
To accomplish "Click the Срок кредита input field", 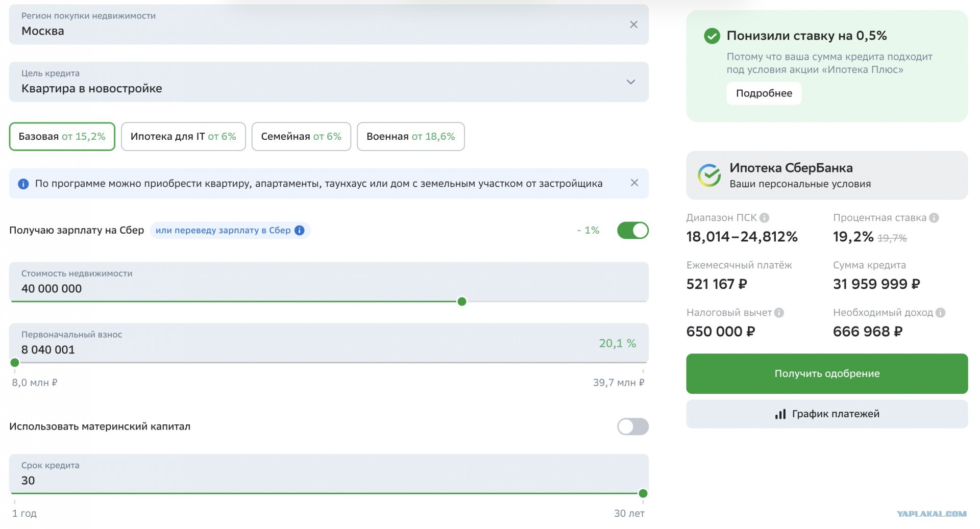I will [329, 473].
